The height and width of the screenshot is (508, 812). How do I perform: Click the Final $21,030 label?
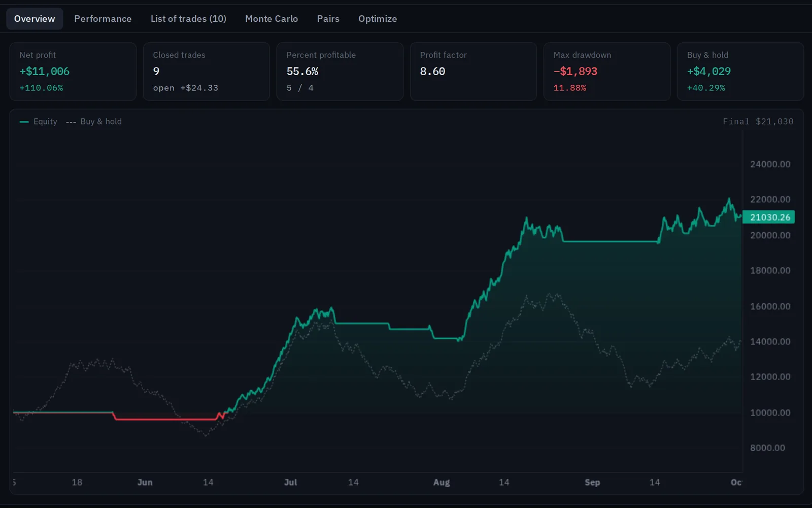click(758, 121)
